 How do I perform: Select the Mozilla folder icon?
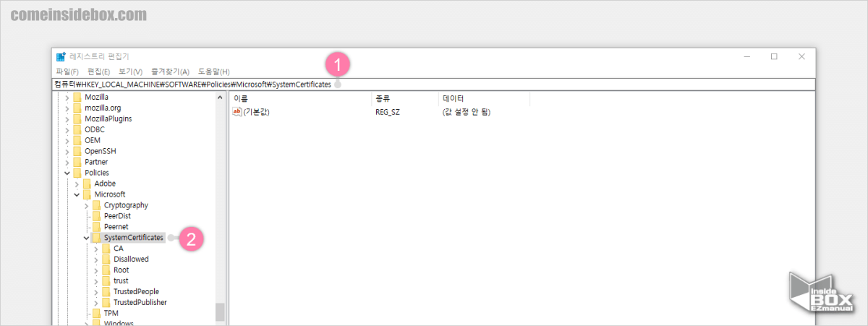tap(77, 97)
